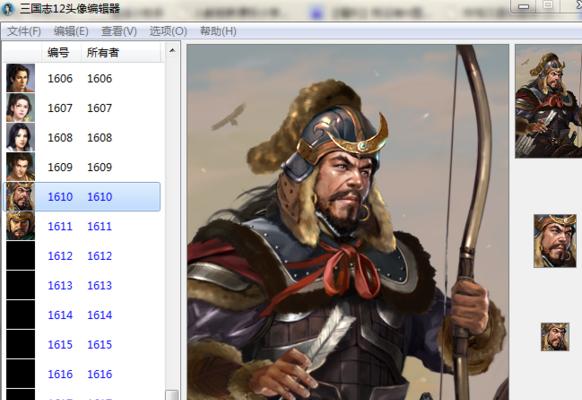Click the list scrollbar up arrow
Screen dimensions: 582x400
[x=172, y=51]
